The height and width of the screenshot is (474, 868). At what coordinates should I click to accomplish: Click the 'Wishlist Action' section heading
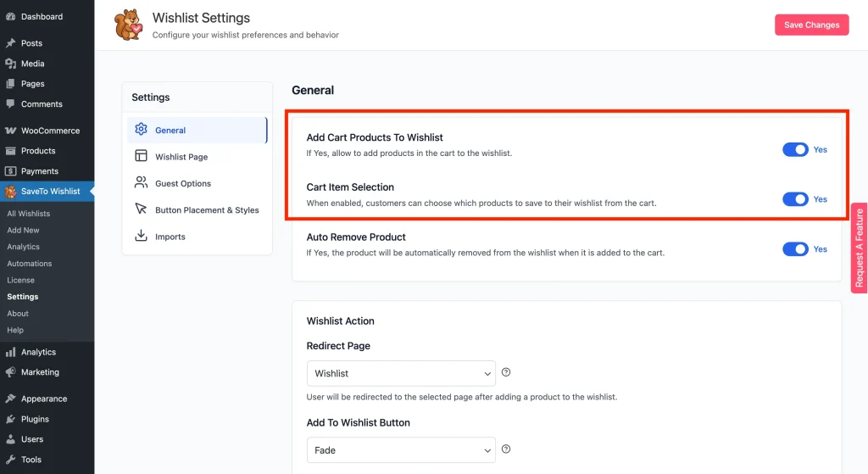coord(341,321)
